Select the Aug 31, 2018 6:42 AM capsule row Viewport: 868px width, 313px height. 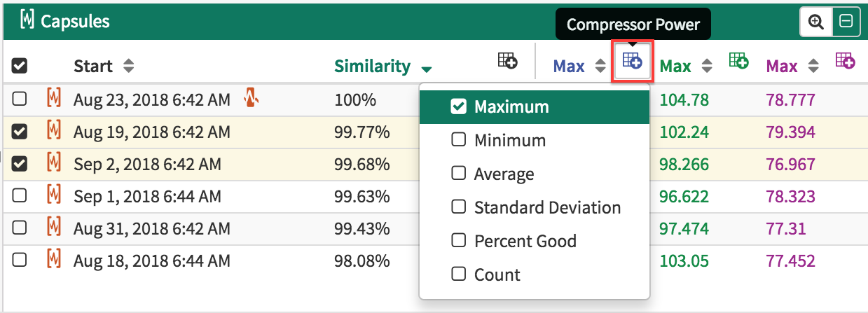[151, 228]
